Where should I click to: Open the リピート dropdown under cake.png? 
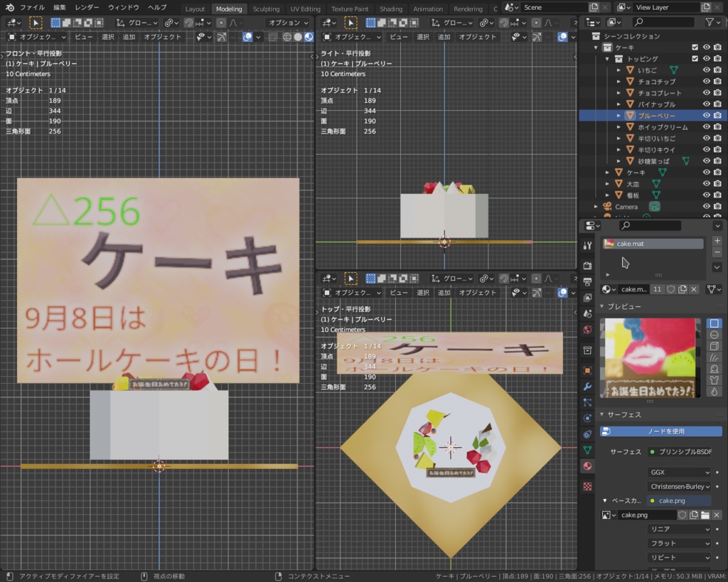pos(679,557)
